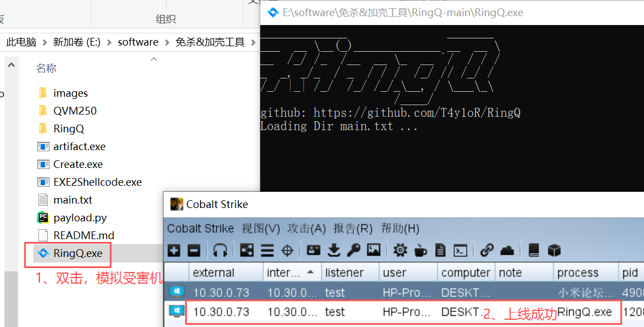Screen dimensions: 644x327
Task: Sort sessions by pid column header
Action: click(631, 272)
